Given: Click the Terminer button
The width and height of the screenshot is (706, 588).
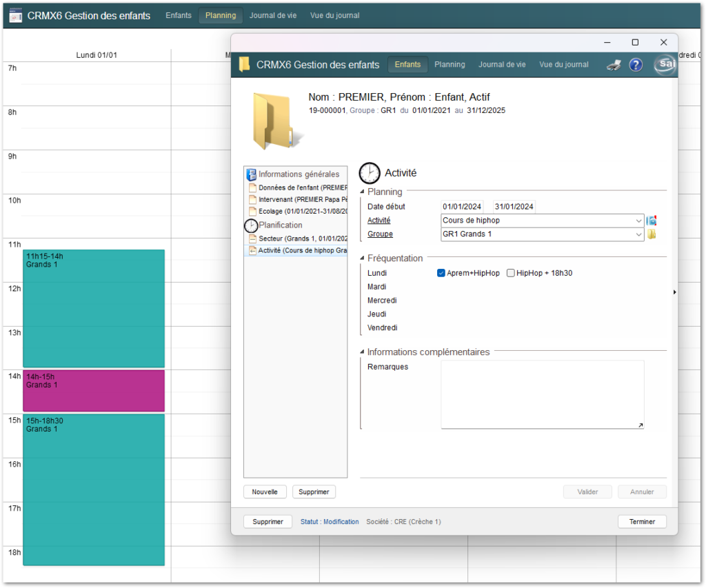Looking at the screenshot, I should click(642, 521).
